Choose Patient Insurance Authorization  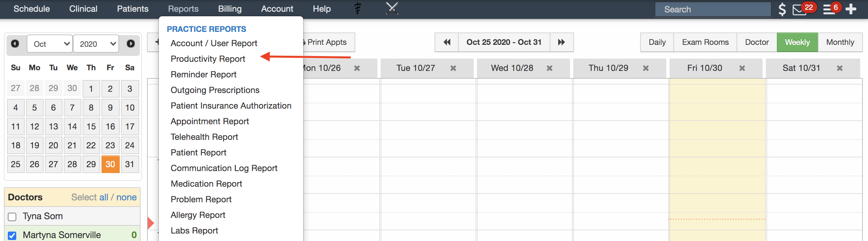231,105
